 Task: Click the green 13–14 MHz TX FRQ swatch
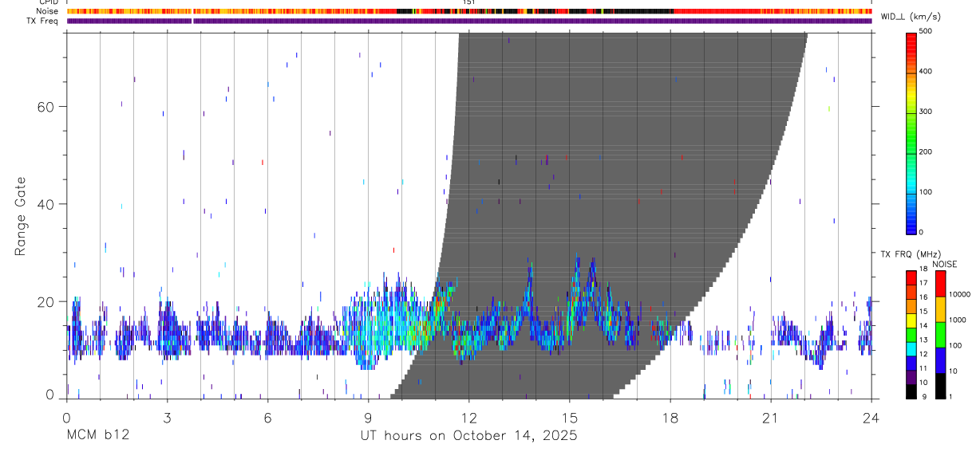(911, 333)
